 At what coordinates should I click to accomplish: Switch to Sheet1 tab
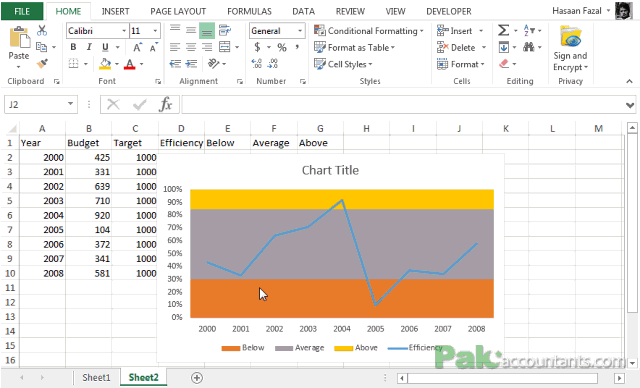(x=96, y=377)
